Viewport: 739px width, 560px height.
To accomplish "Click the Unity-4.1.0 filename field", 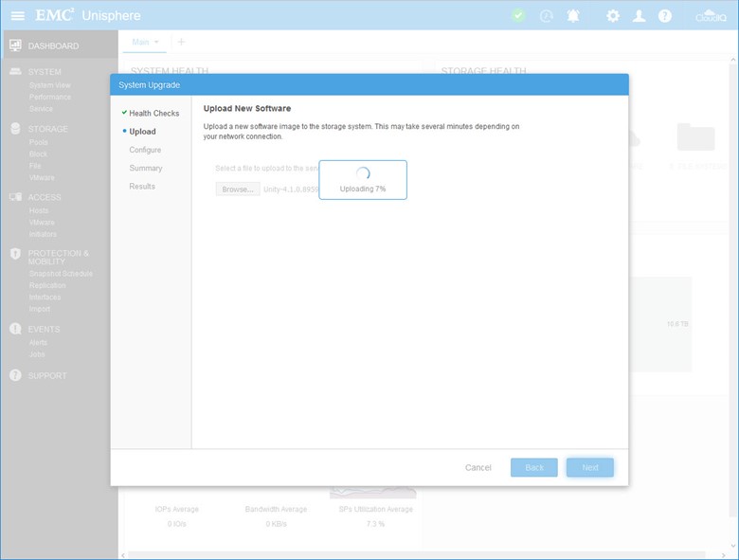I will [x=291, y=190].
